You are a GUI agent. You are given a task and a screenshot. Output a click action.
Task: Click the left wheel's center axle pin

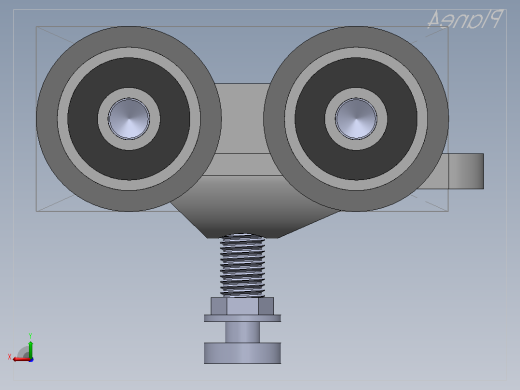pyautogui.click(x=129, y=119)
